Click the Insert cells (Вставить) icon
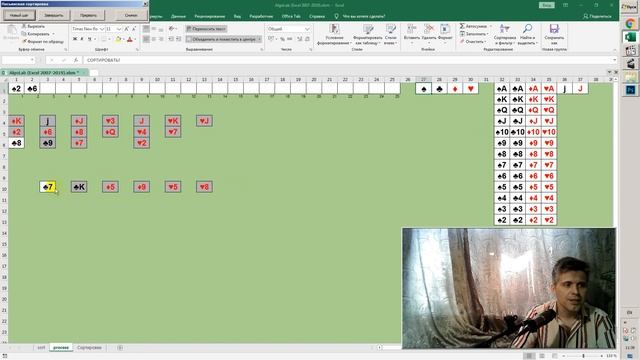This screenshot has width=640, height=360. [411, 29]
